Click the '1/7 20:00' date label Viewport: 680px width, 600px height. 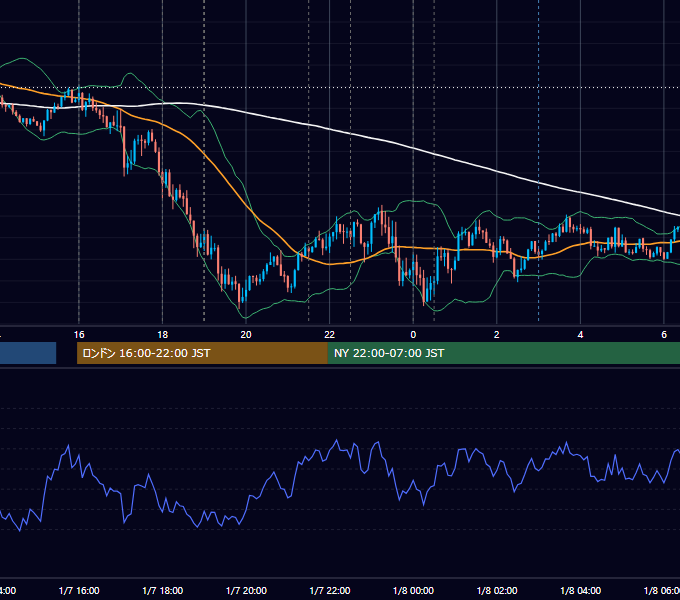(246, 591)
